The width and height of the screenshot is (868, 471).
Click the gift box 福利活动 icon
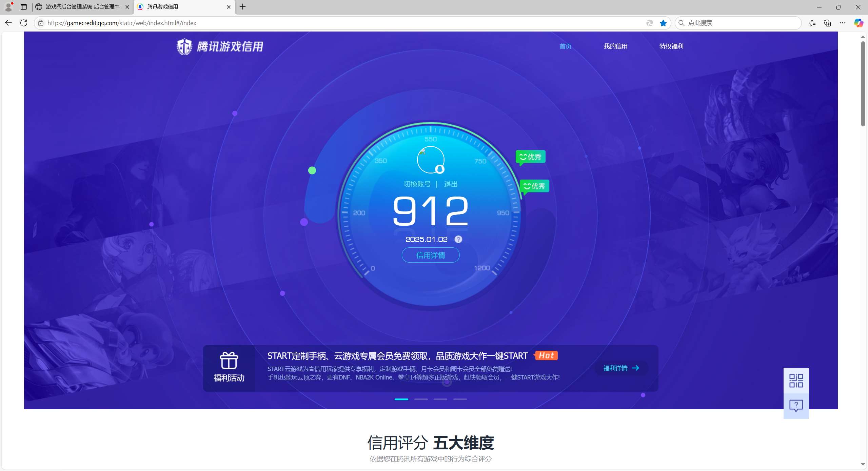229,360
